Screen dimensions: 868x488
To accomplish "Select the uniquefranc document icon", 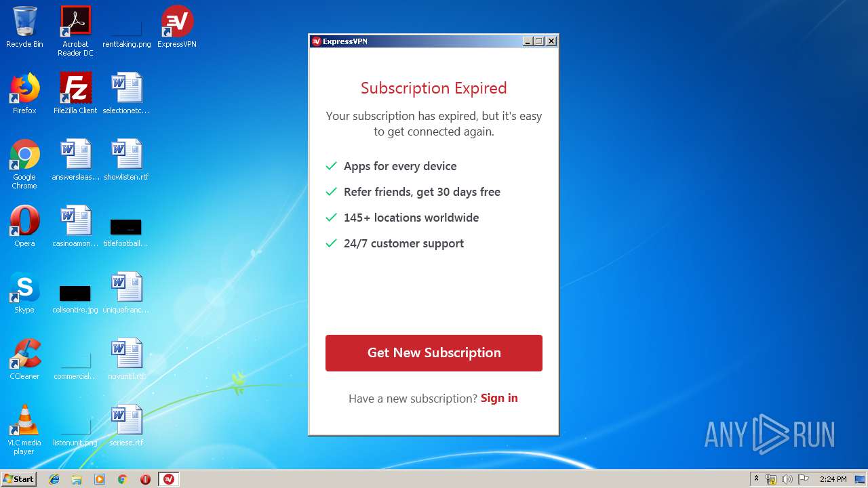I will (x=126, y=293).
